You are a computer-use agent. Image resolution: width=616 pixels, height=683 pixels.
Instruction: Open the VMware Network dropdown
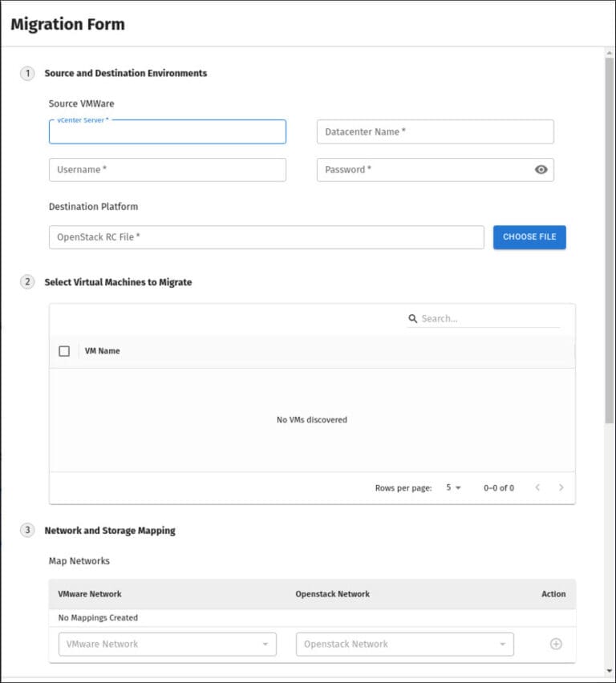167,644
